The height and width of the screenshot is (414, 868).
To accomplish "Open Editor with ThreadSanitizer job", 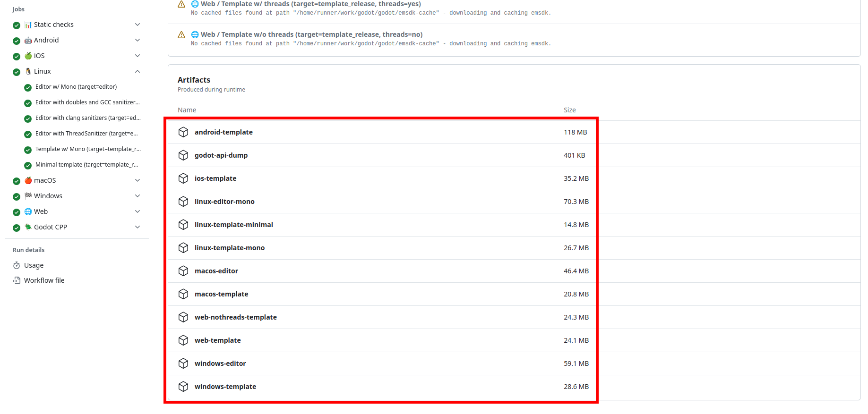I will click(86, 134).
